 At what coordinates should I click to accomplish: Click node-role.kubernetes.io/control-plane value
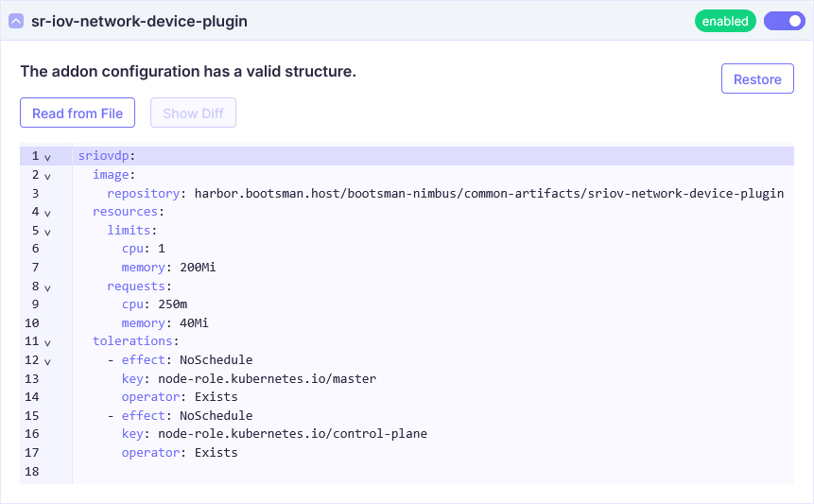tap(292, 433)
